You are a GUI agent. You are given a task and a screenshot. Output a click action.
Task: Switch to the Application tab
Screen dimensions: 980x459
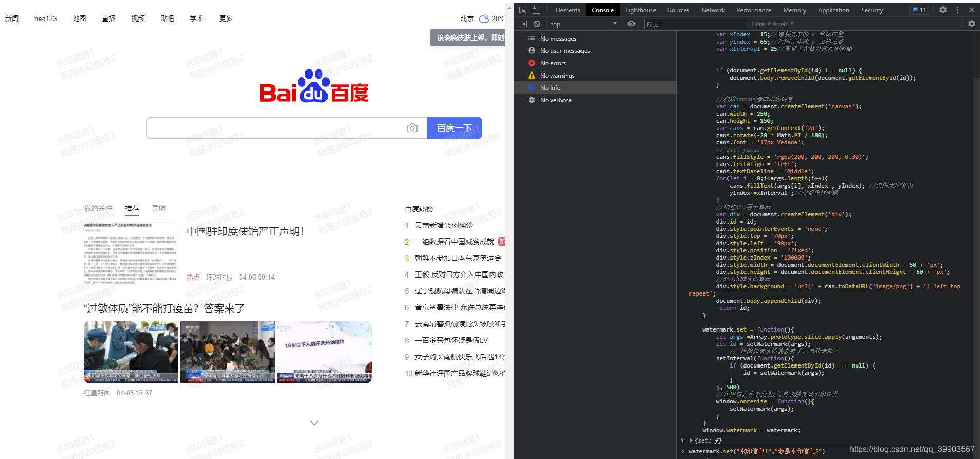coord(833,10)
